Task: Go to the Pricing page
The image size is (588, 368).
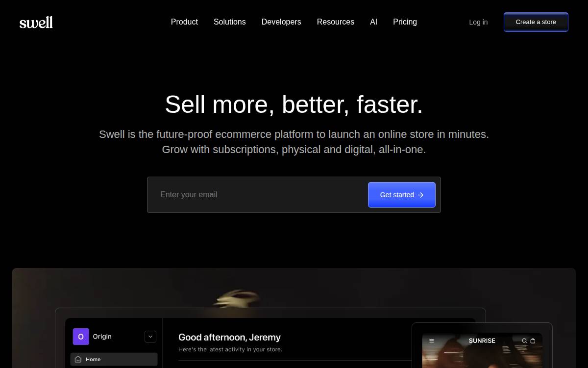Action: coord(405,22)
